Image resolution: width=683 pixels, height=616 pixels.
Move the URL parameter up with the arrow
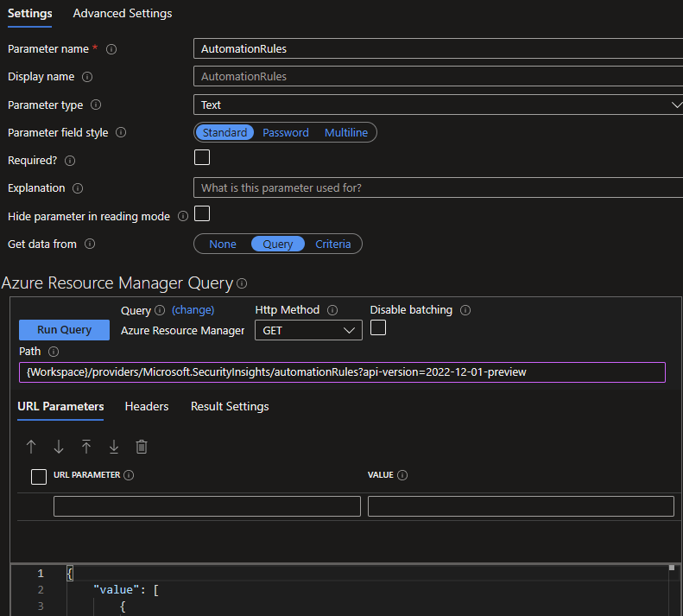coord(31,447)
